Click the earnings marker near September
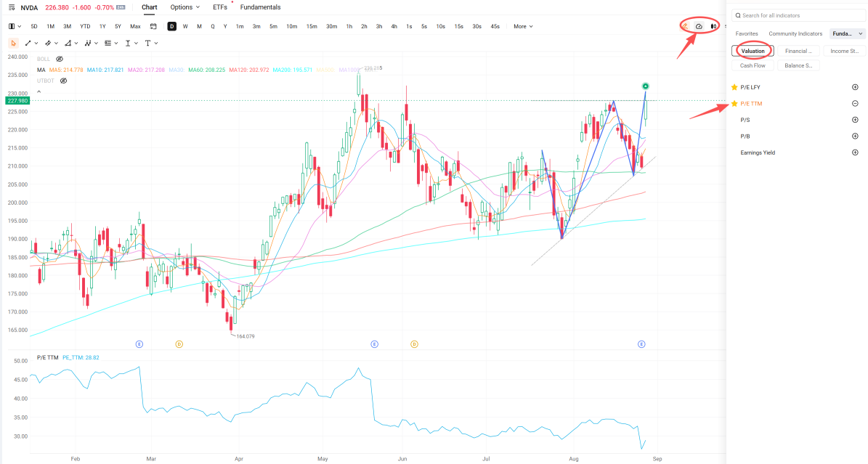 pos(641,344)
